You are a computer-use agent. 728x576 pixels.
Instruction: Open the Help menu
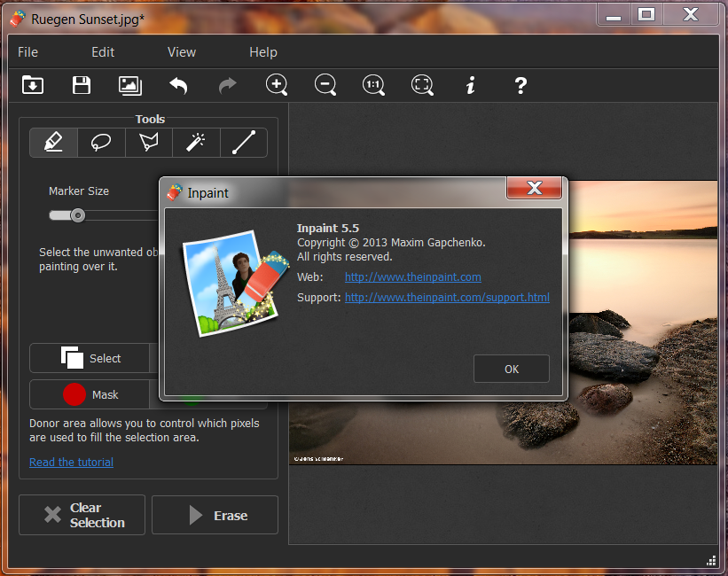point(263,52)
